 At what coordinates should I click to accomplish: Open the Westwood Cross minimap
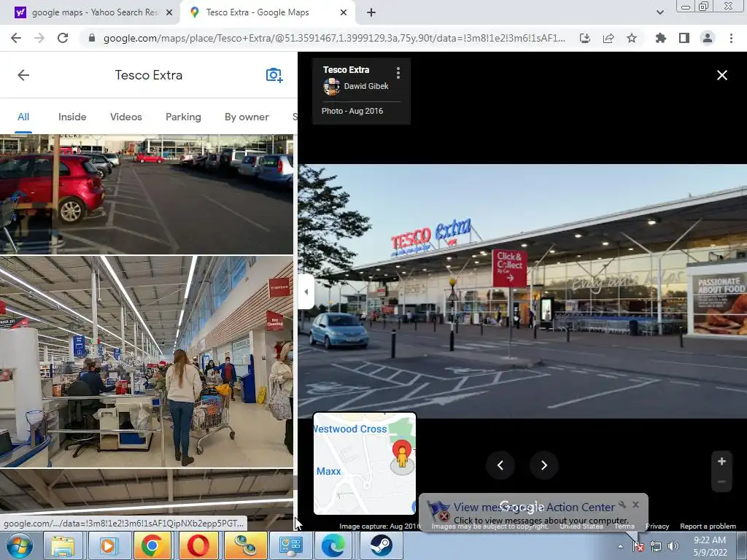[x=365, y=463]
